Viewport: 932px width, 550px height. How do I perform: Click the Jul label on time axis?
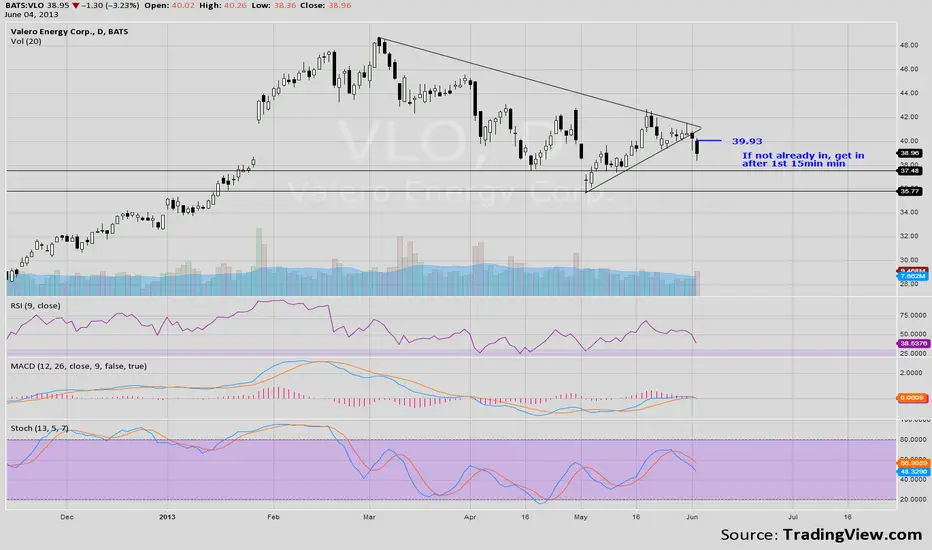click(793, 517)
